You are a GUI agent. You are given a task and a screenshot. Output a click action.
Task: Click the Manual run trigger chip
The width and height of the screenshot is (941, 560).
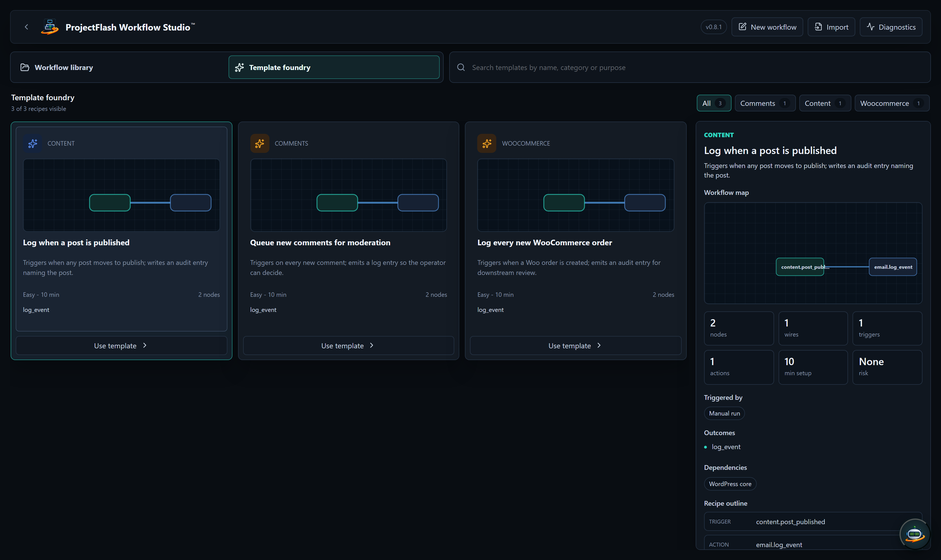click(x=724, y=413)
